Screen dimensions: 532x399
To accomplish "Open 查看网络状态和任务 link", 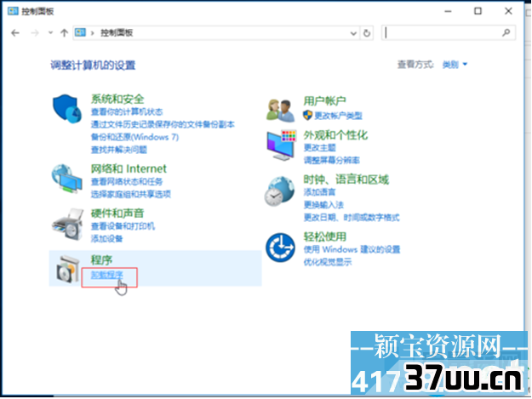I will tap(127, 182).
